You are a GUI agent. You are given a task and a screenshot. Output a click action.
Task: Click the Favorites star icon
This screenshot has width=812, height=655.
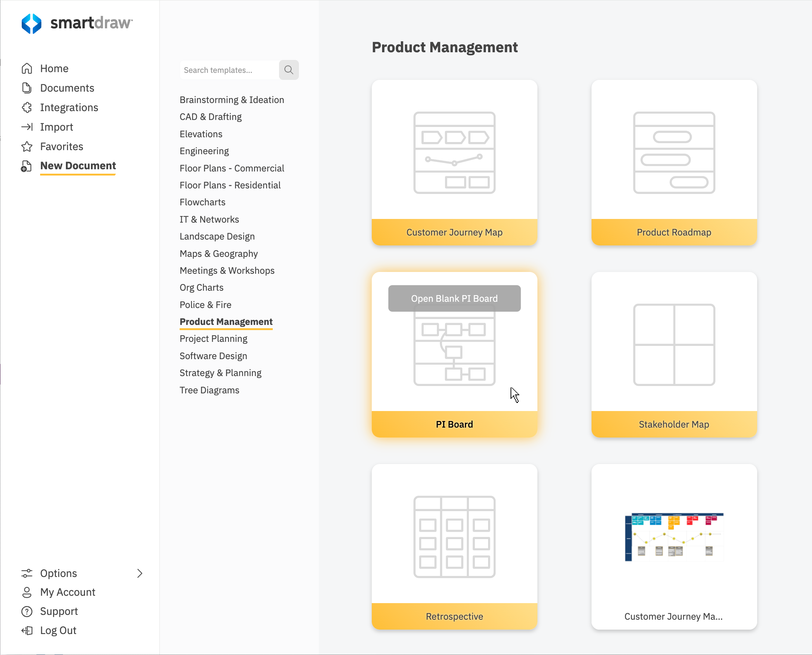click(27, 146)
